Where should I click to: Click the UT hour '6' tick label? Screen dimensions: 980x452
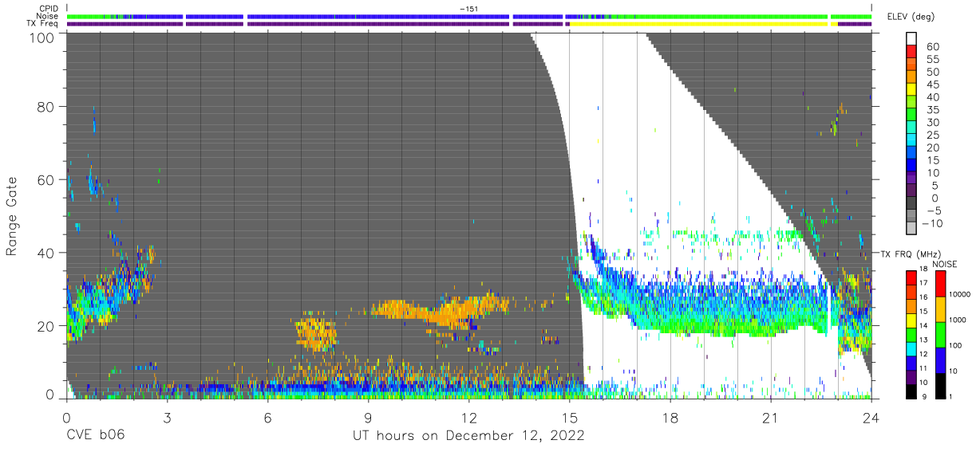click(267, 416)
